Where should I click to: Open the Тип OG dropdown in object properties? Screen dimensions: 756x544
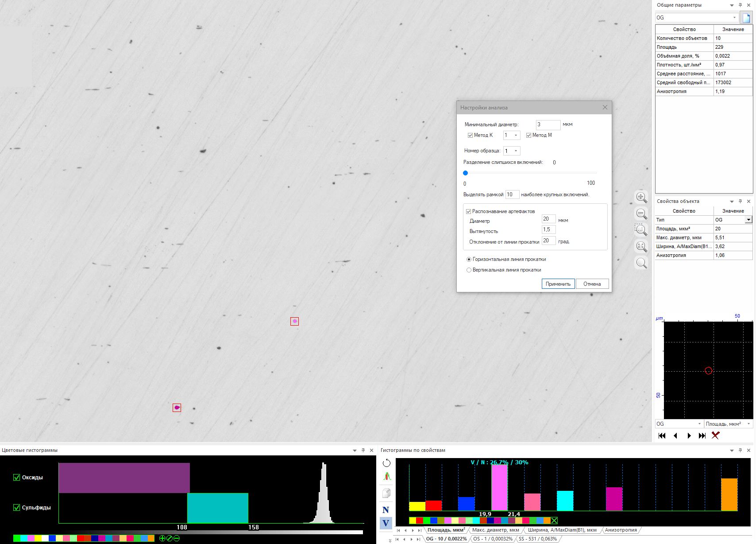click(748, 220)
